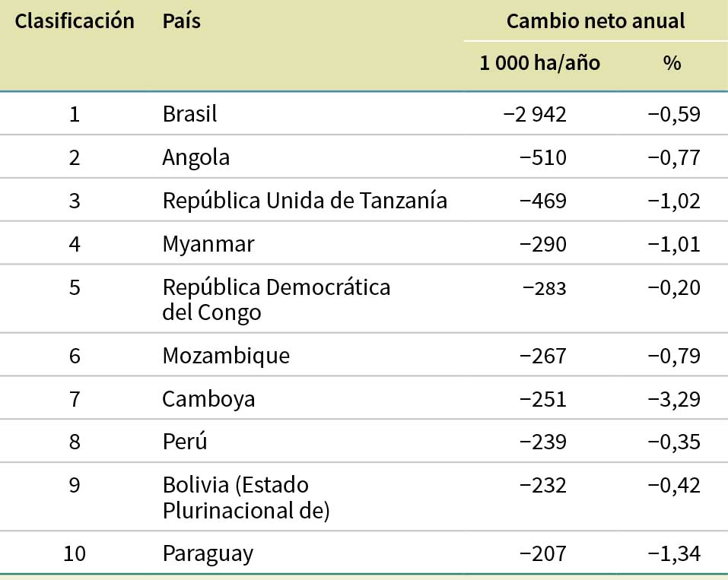Click the Camboya country name
The width and height of the screenshot is (728, 580).
pos(208,399)
